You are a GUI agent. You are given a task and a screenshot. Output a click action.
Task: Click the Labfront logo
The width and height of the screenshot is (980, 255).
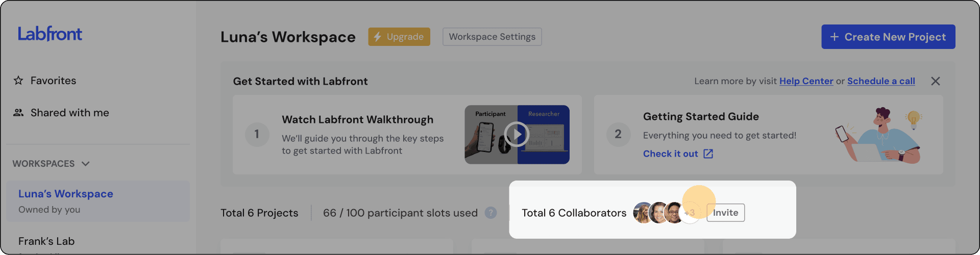tap(50, 34)
